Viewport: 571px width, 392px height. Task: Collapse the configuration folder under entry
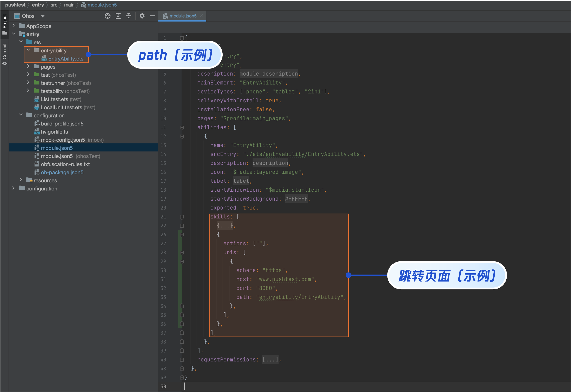click(21, 115)
